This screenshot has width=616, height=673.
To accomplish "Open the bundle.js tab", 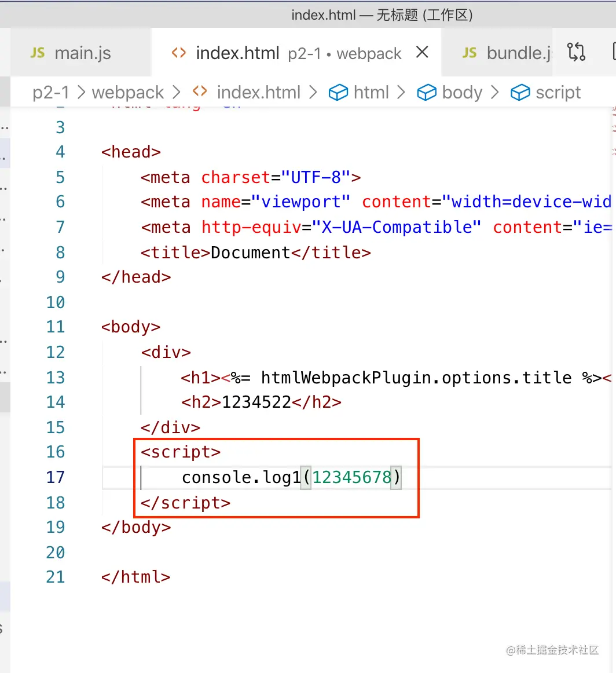I will coord(497,53).
